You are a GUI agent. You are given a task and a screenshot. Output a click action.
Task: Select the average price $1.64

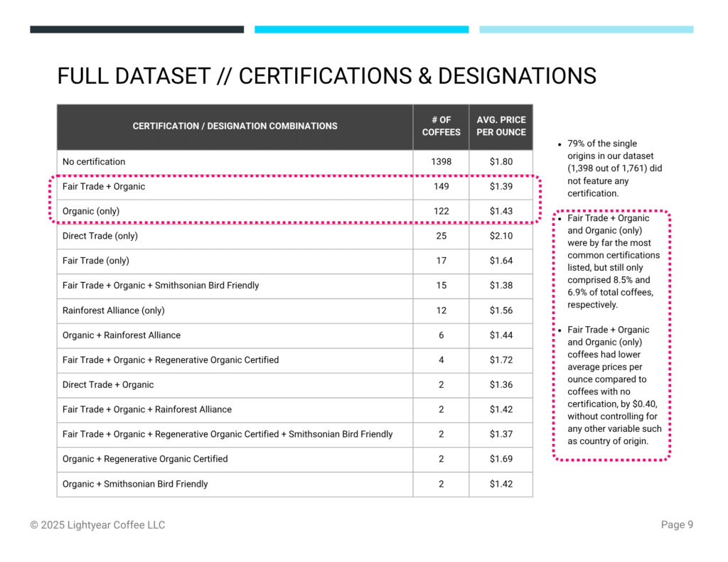[x=501, y=260]
